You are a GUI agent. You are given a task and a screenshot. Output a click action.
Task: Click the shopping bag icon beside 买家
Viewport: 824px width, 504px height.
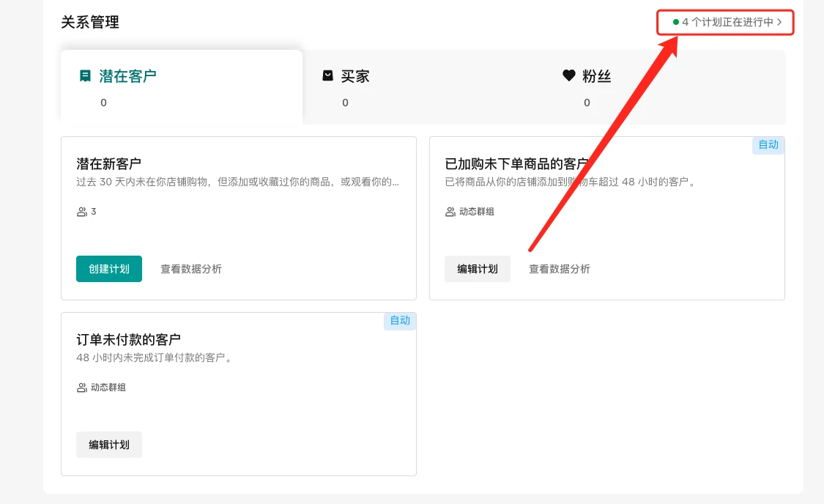point(327,75)
